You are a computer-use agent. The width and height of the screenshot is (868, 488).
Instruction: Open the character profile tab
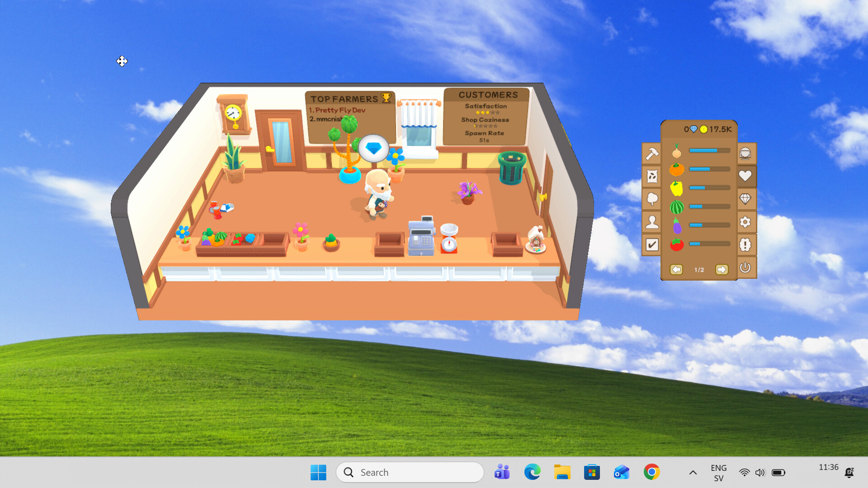coord(651,222)
